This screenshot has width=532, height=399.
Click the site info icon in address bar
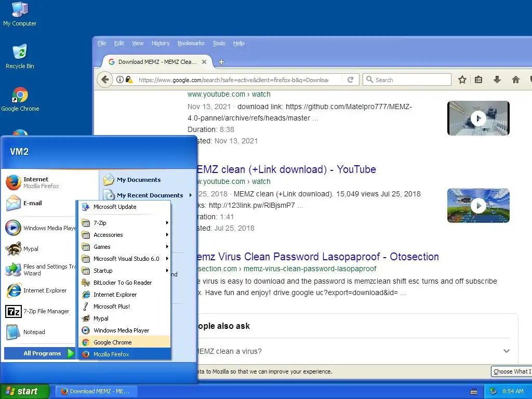click(120, 79)
